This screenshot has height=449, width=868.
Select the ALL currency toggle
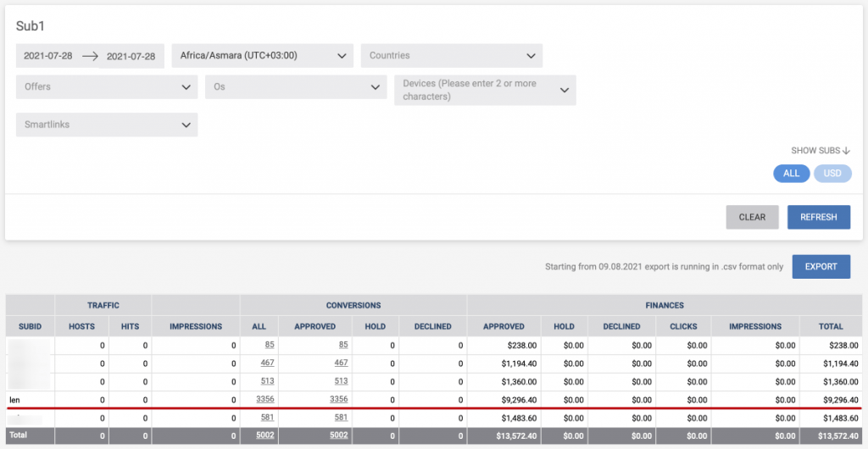point(791,174)
